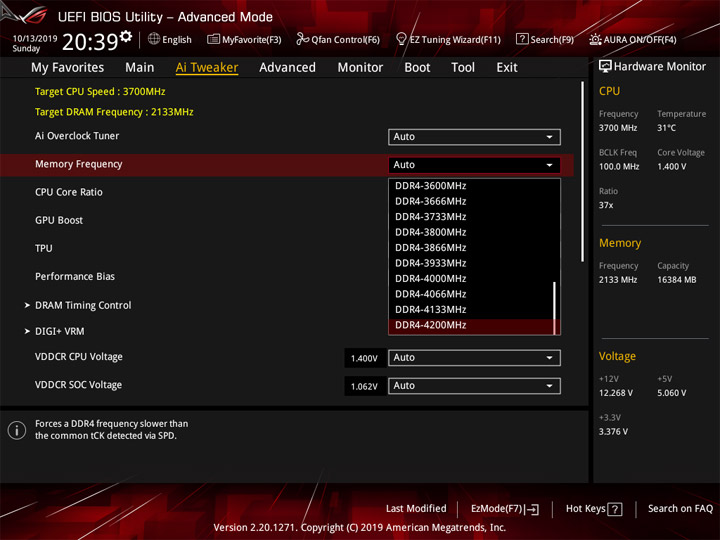The width and height of the screenshot is (720, 540).
Task: Click Last Modified in footer
Action: tap(416, 509)
